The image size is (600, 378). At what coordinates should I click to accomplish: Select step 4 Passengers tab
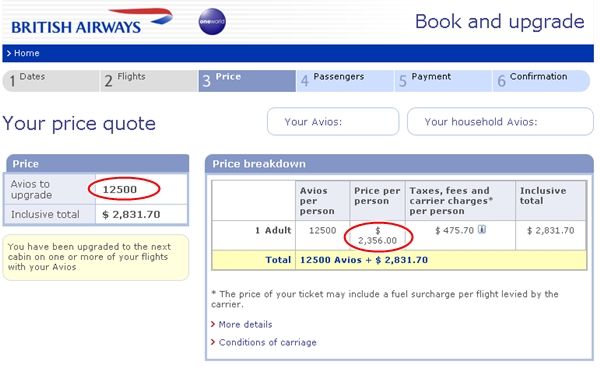pos(346,81)
